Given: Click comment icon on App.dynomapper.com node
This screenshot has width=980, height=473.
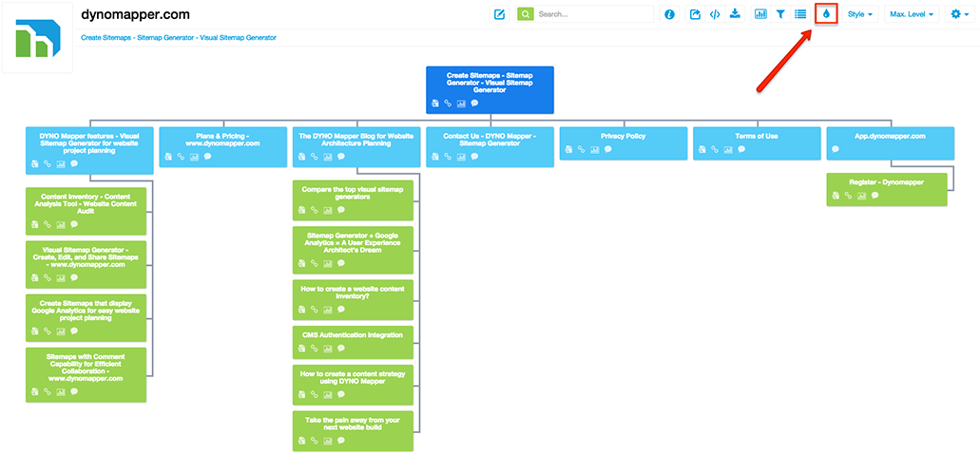Looking at the screenshot, I should tap(836, 149).
